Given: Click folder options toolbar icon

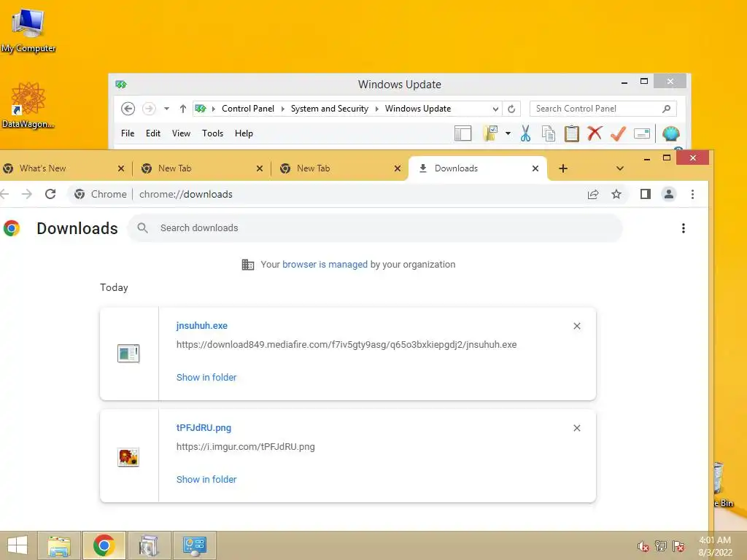Looking at the screenshot, I should (x=490, y=134).
